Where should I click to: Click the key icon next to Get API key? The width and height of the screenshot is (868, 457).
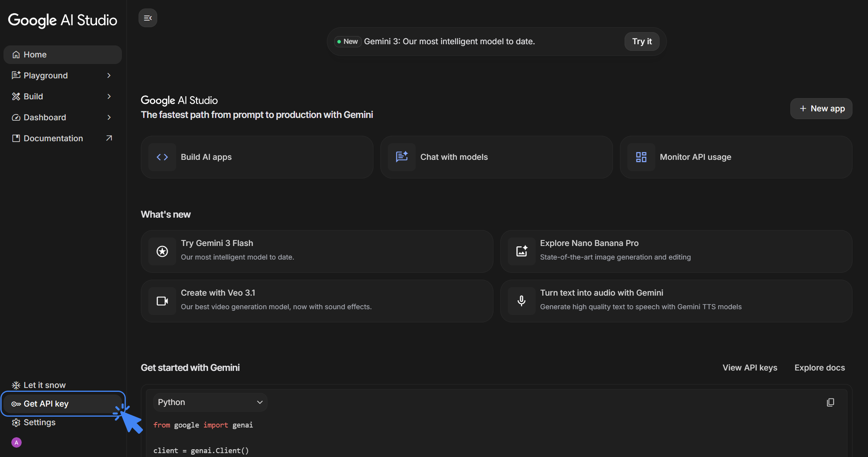[x=16, y=403]
